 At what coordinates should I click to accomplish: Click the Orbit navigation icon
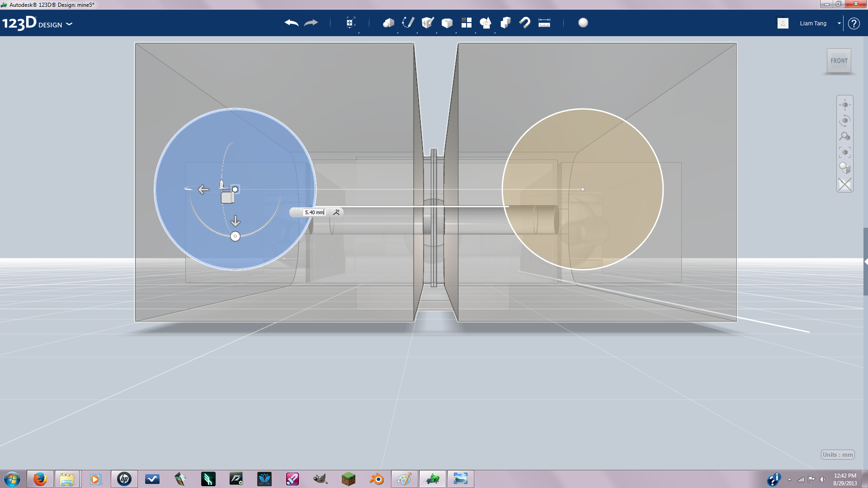click(x=844, y=121)
